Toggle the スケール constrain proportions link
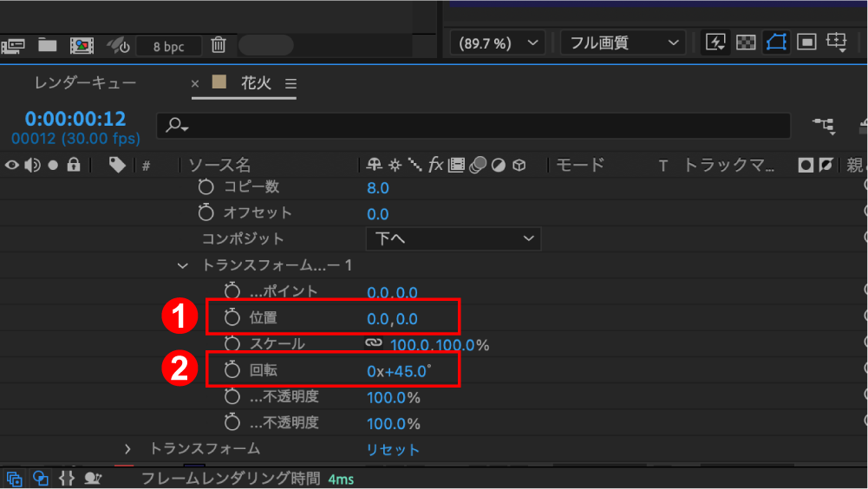 click(x=374, y=342)
